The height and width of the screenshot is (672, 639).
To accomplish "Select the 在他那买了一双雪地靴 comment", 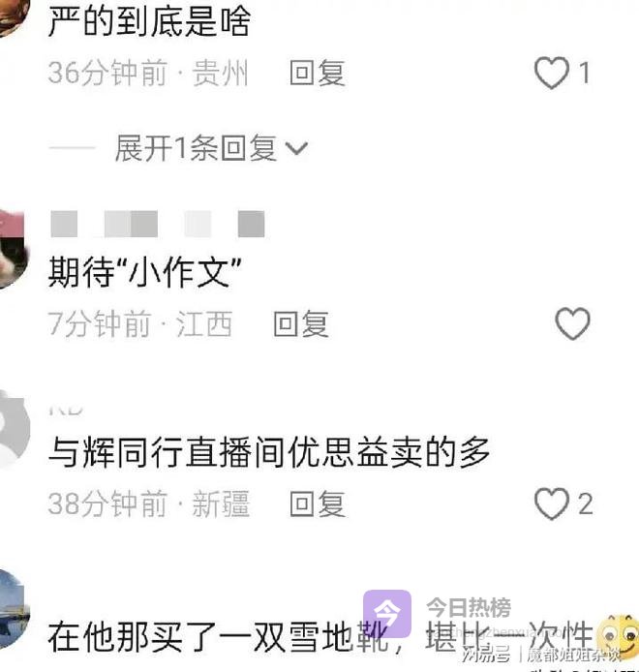I will [320, 637].
